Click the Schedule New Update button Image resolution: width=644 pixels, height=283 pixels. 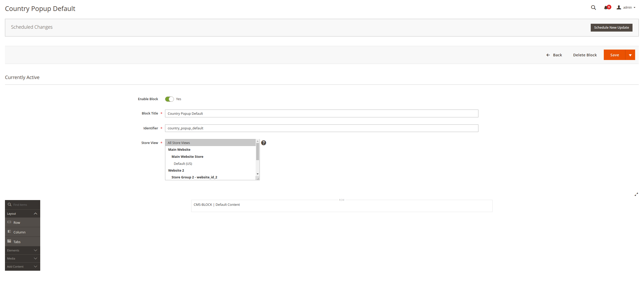click(x=611, y=28)
